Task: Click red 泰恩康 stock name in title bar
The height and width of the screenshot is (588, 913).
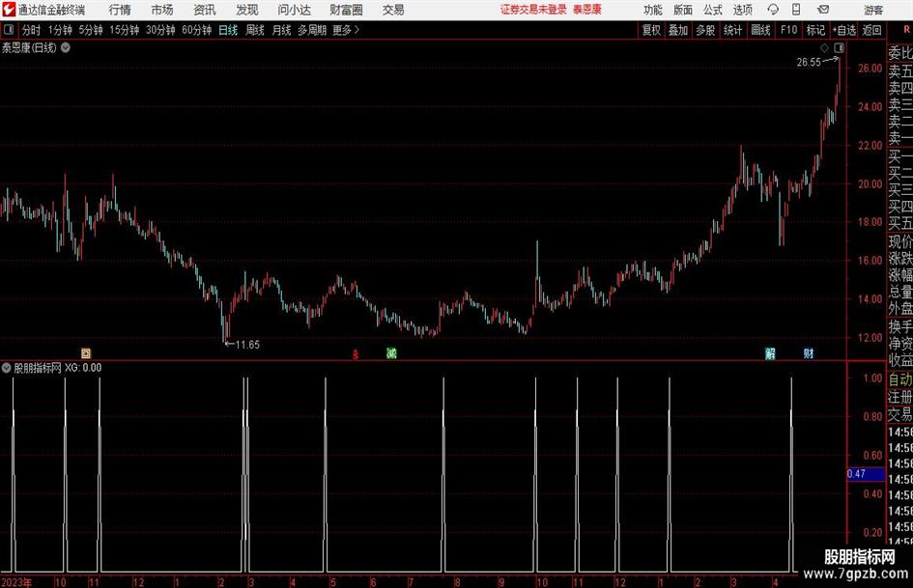Action: click(x=587, y=10)
